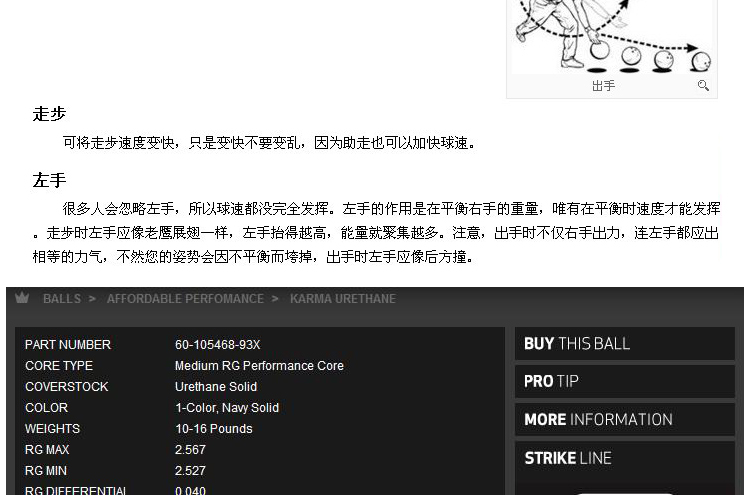750x495 pixels.
Task: Click the 出手 image caption
Action: point(603,86)
